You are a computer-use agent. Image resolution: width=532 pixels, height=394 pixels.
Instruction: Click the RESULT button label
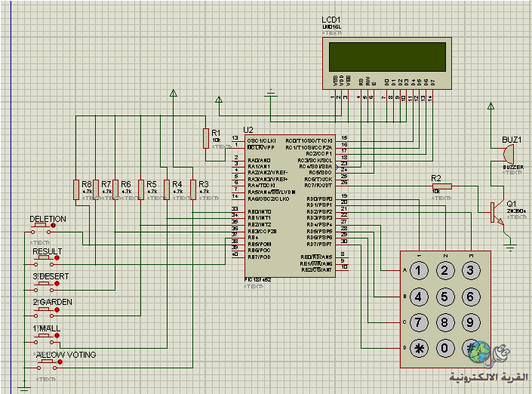tap(47, 251)
